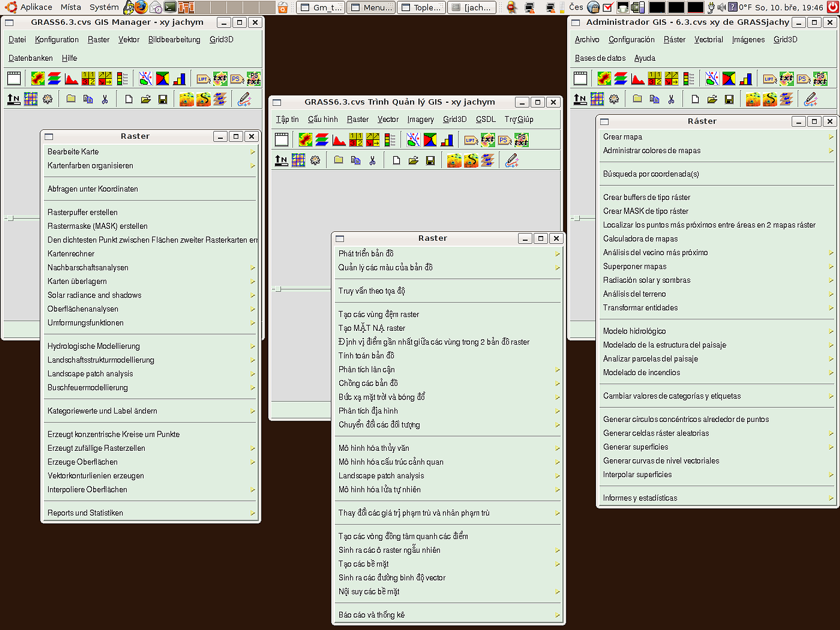Click thematic chart icon in Vietnamese GIS window
The height and width of the screenshot is (630, 840).
coord(430,140)
